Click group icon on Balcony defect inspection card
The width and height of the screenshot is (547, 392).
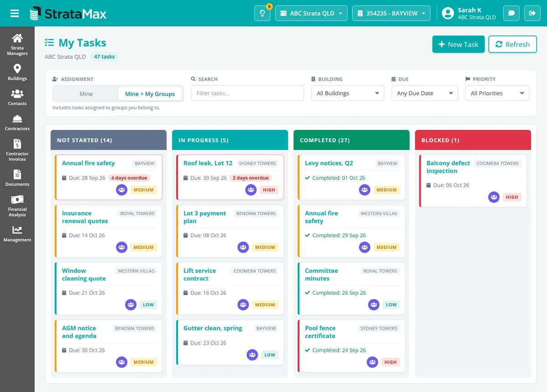coord(494,197)
